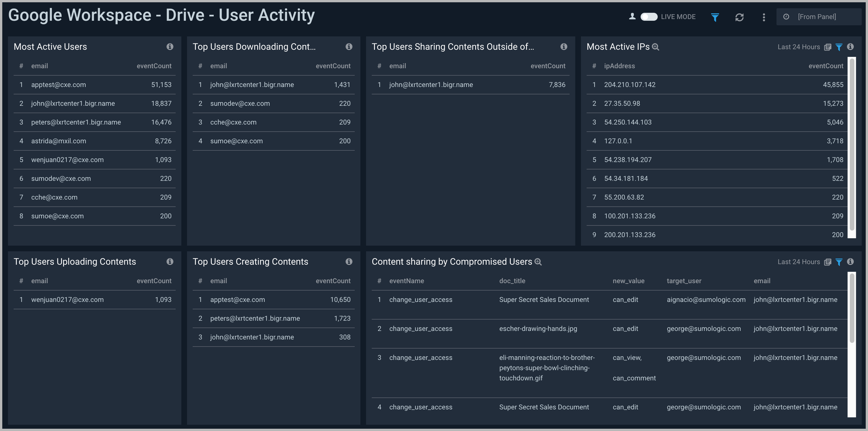Change Last 24 Hours range on Content sharing panel
The width and height of the screenshot is (868, 431).
(x=799, y=262)
